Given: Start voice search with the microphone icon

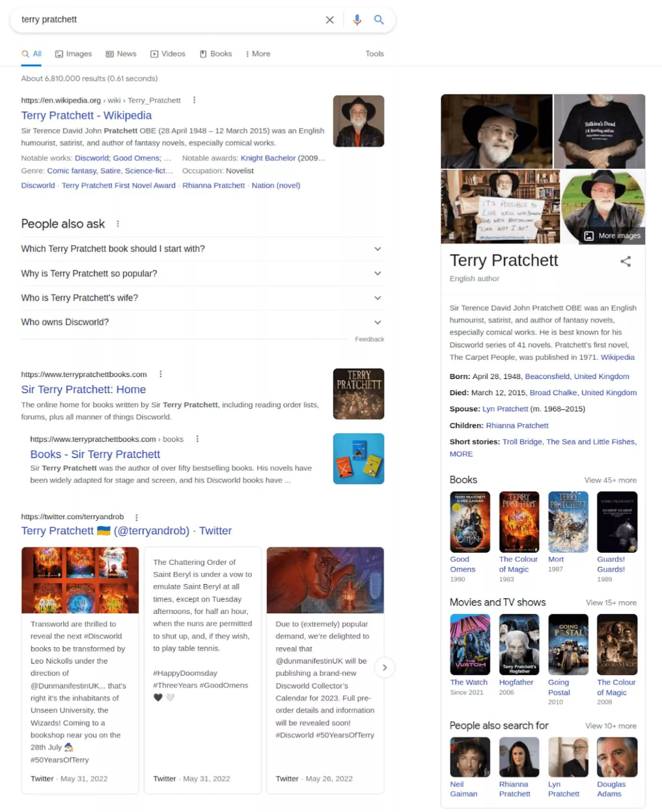Looking at the screenshot, I should (x=357, y=20).
